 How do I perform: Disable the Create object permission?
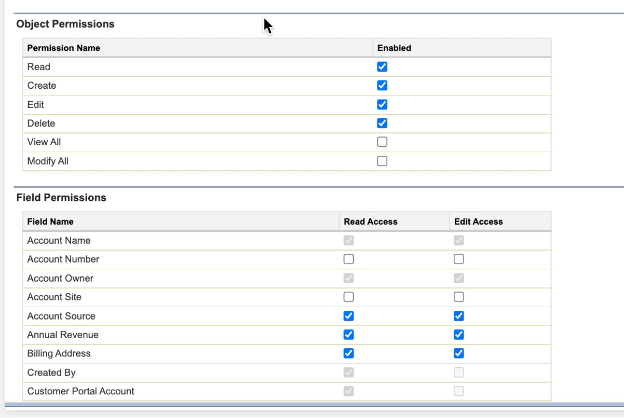tap(382, 86)
